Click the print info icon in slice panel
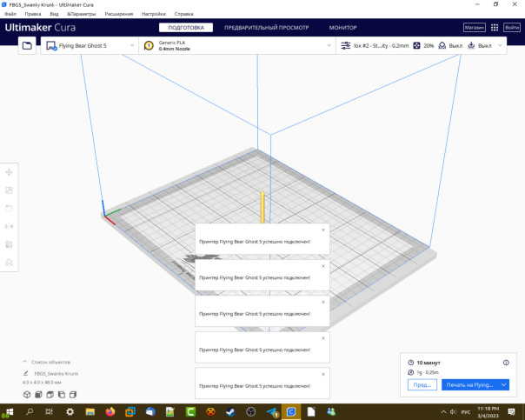The height and width of the screenshot is (420, 525). tap(506, 363)
